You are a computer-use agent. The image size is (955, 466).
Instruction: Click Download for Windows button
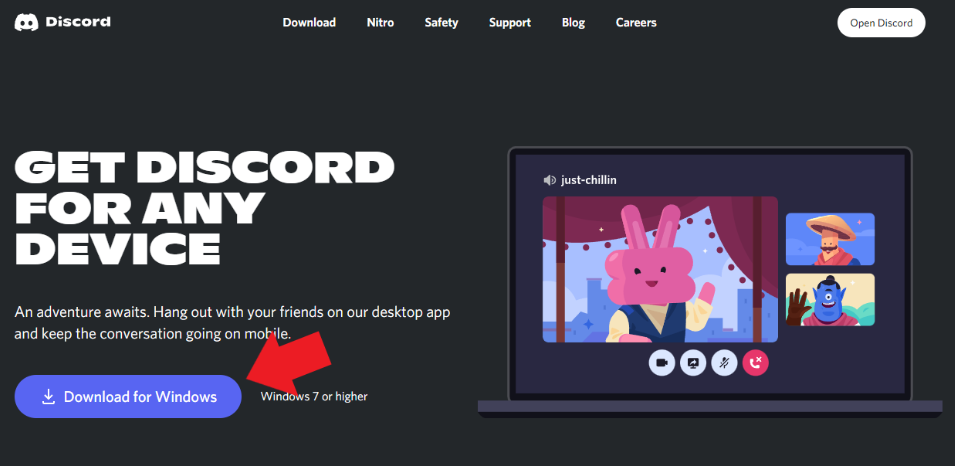click(128, 397)
